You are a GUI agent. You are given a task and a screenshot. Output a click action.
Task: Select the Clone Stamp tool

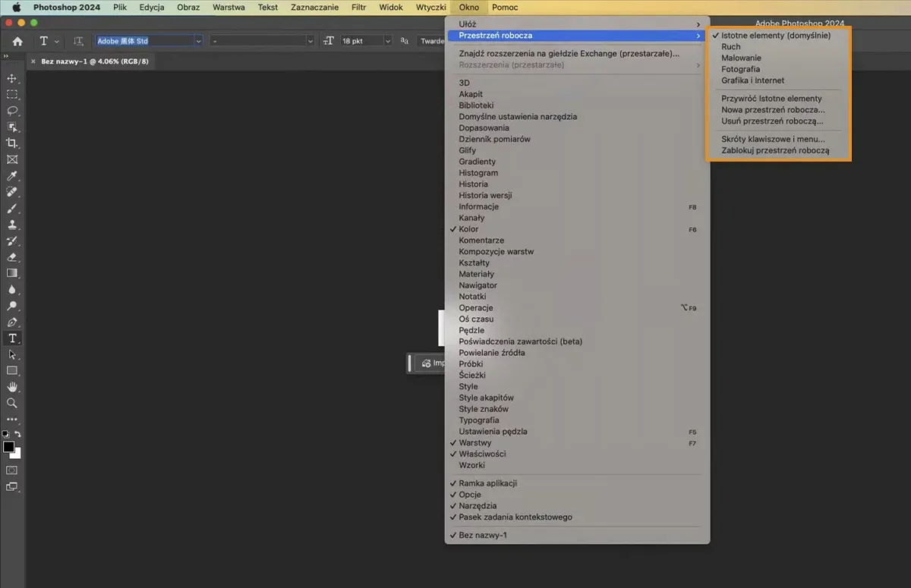coord(12,224)
